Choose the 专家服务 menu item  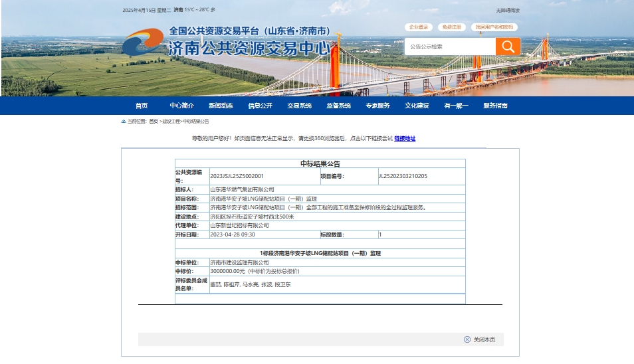pos(377,106)
